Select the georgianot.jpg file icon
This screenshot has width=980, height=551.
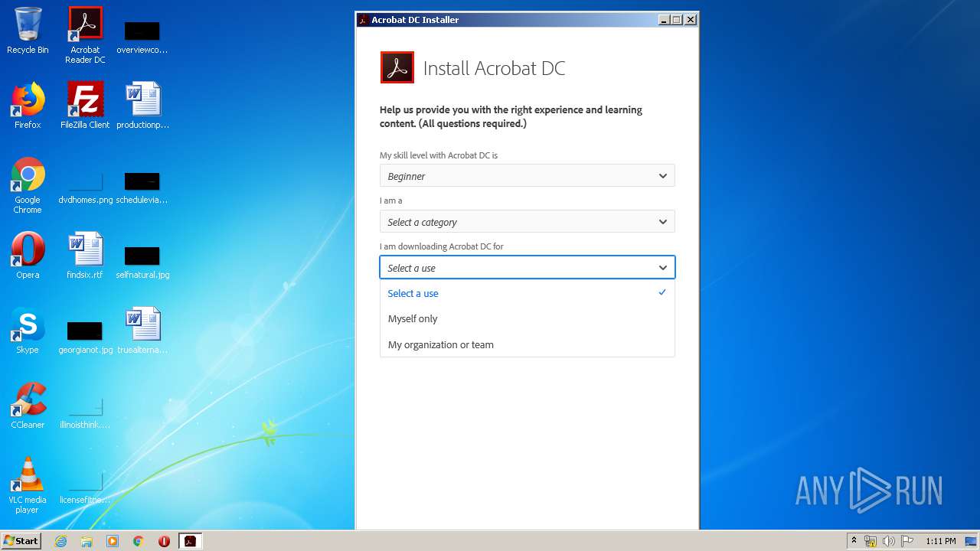[85, 338]
